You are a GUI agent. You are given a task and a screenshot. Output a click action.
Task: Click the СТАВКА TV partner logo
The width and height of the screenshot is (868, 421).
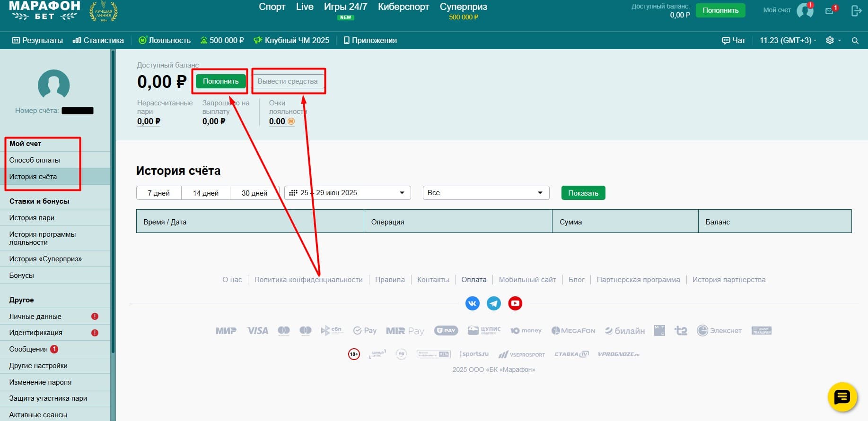571,354
